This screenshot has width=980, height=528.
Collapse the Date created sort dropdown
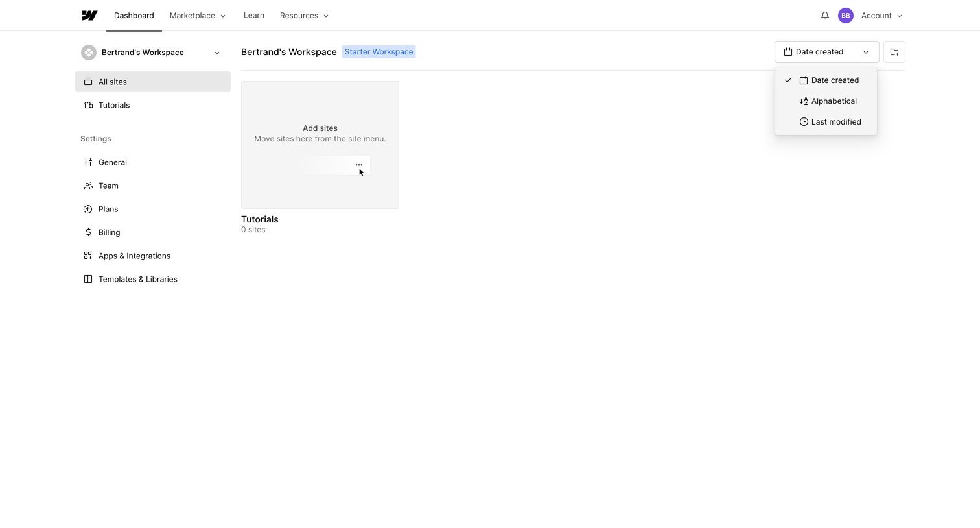(826, 52)
